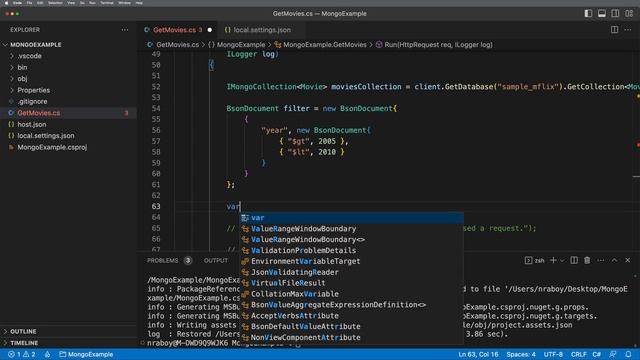Click line 63 in editor gutter
This screenshot has height=360, width=640.
(x=156, y=207)
